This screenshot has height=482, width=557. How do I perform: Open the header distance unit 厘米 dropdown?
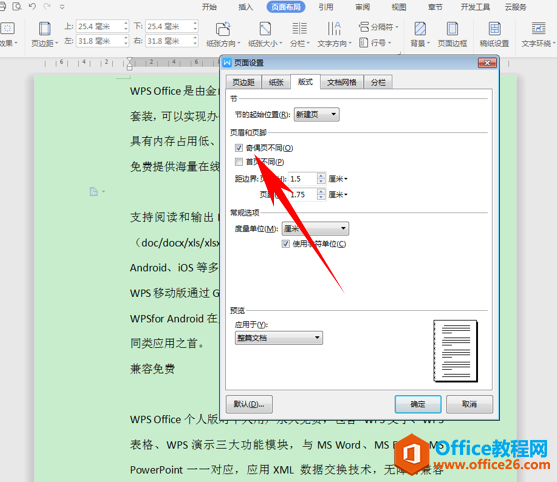[338, 179]
